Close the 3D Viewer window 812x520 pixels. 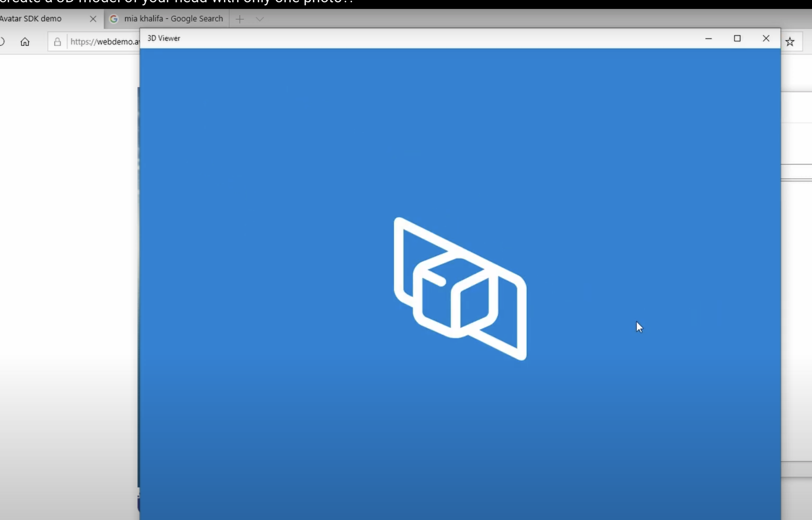(766, 39)
